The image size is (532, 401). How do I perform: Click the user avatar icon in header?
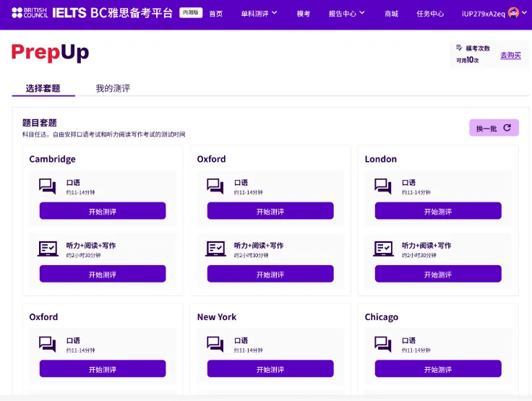pyautogui.click(x=513, y=13)
